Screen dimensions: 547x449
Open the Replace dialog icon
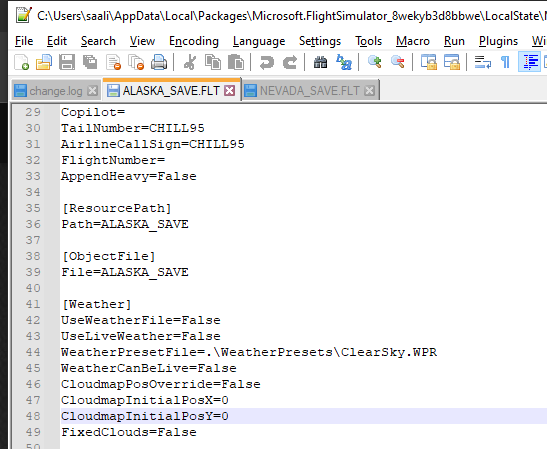(344, 62)
